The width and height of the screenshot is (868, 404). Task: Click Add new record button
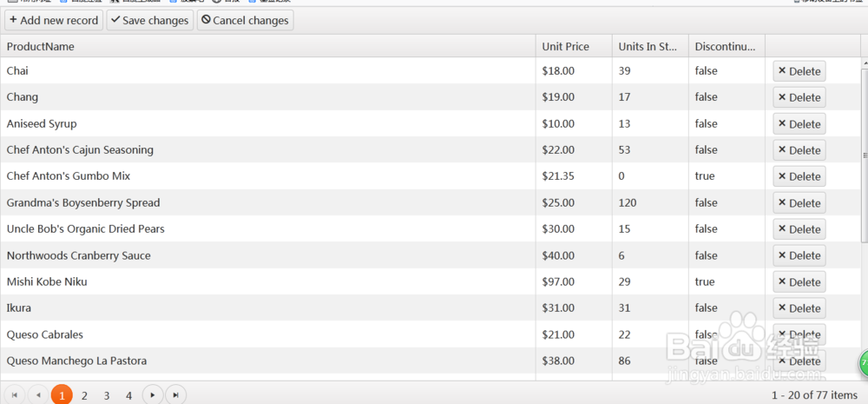point(54,20)
